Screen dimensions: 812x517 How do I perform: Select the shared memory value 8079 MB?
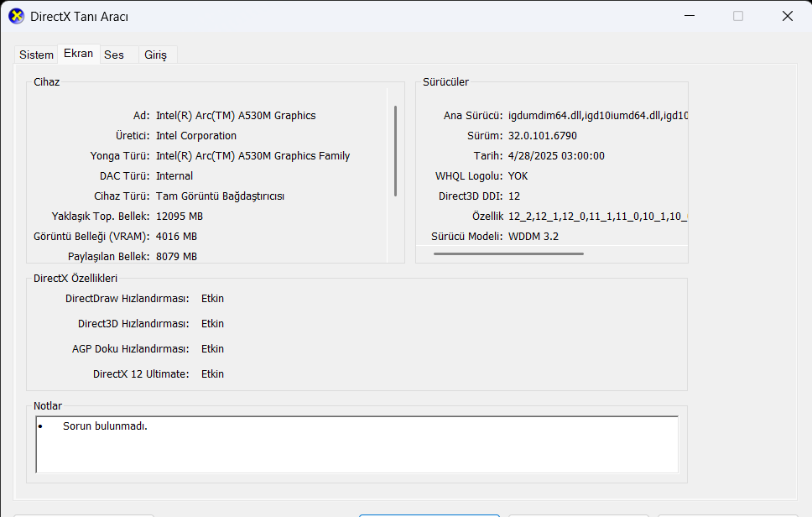[177, 257]
